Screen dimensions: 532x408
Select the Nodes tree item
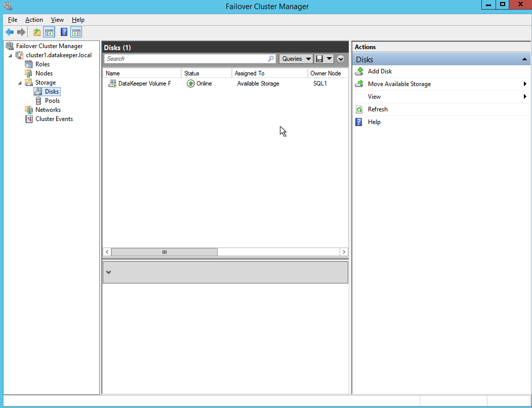(x=44, y=73)
